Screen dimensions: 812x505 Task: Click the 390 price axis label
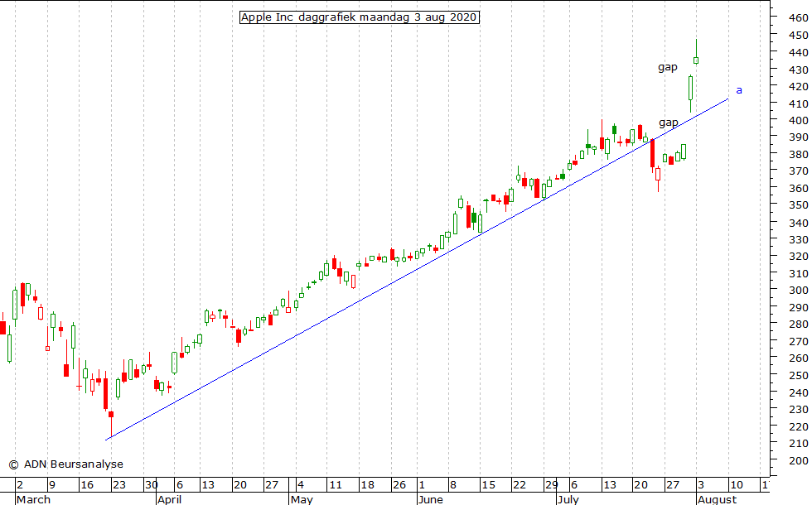pyautogui.click(x=797, y=137)
